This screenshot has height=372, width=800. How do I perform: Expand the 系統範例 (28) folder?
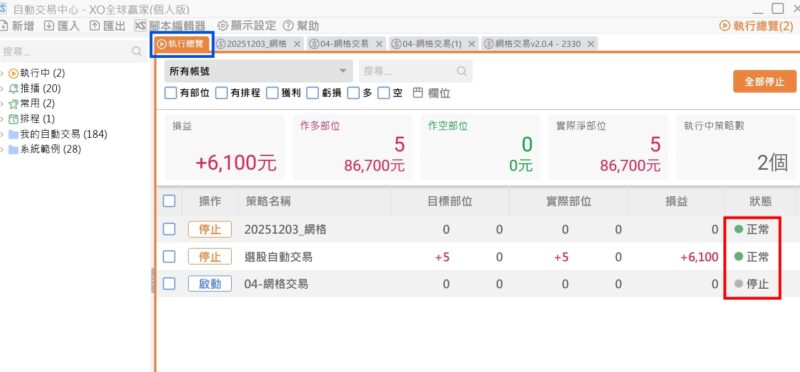pyautogui.click(x=3, y=150)
